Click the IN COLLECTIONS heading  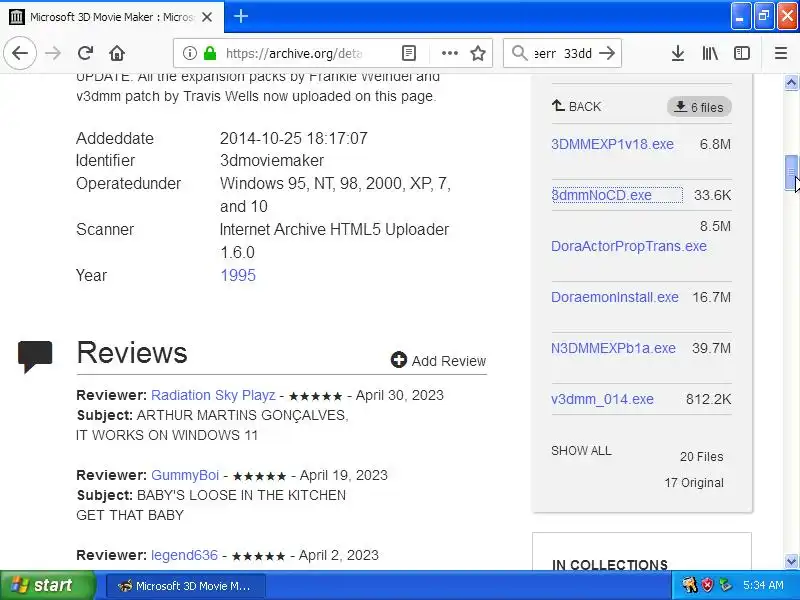pos(610,564)
